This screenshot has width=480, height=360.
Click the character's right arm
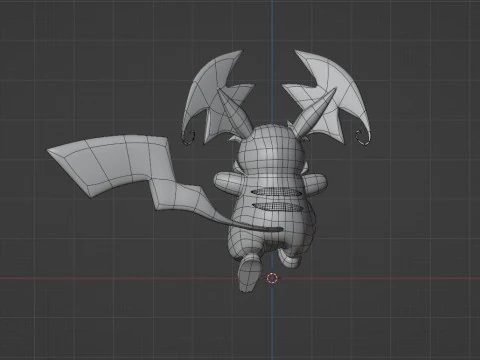click(316, 184)
